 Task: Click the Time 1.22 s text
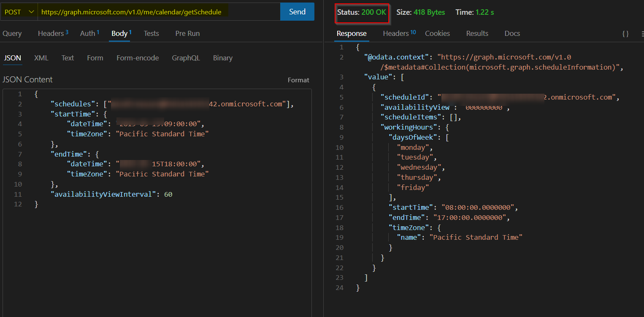point(475,12)
